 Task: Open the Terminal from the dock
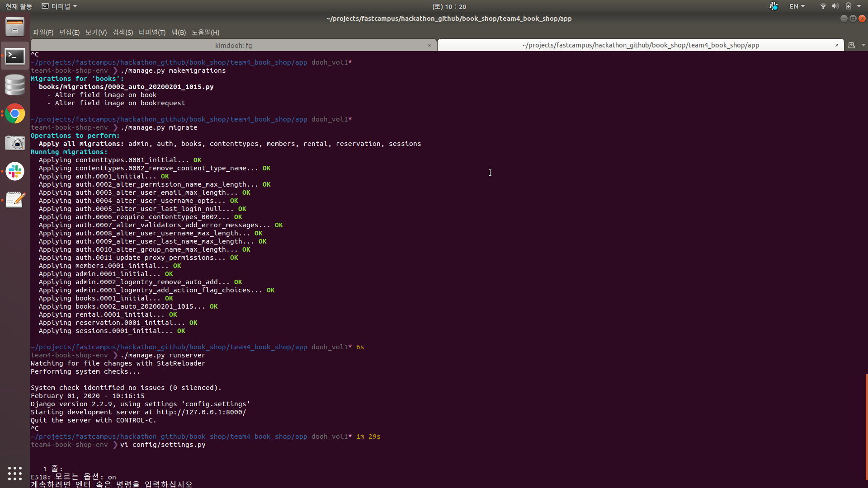15,56
